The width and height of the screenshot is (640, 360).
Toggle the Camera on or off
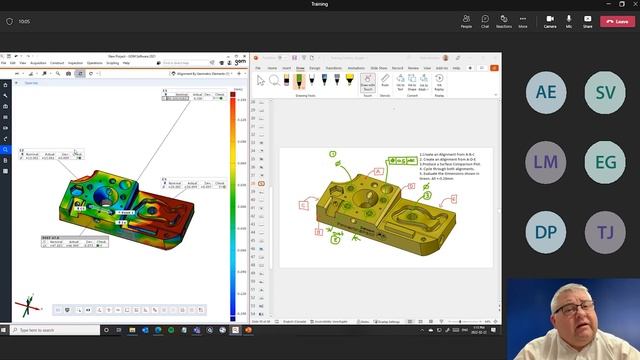550,21
